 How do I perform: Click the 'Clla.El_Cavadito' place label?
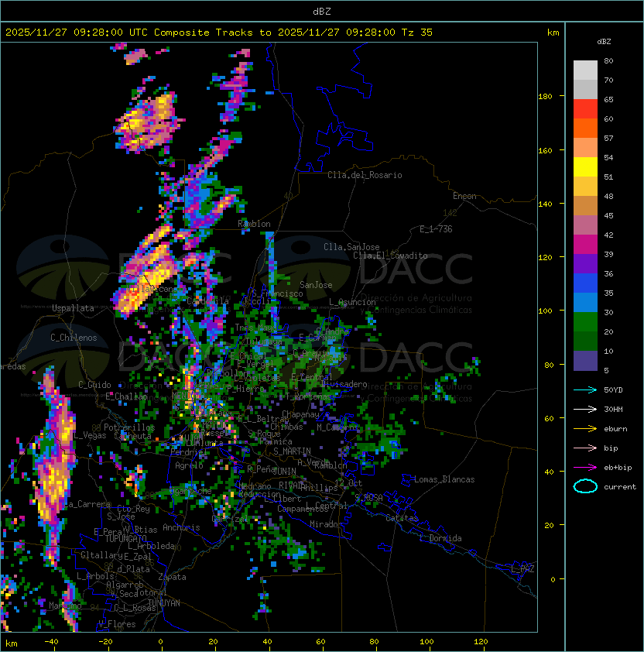click(x=390, y=256)
